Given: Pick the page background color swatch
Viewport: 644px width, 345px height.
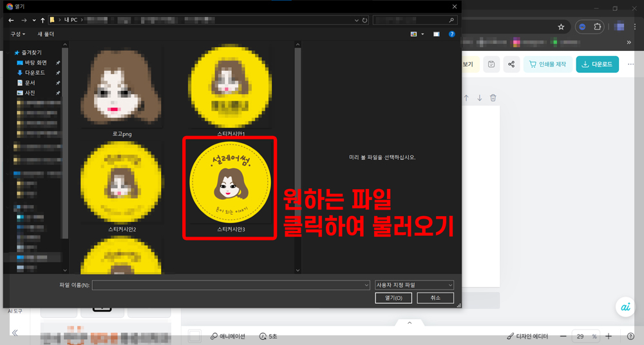Looking at the screenshot, I should (194, 336).
